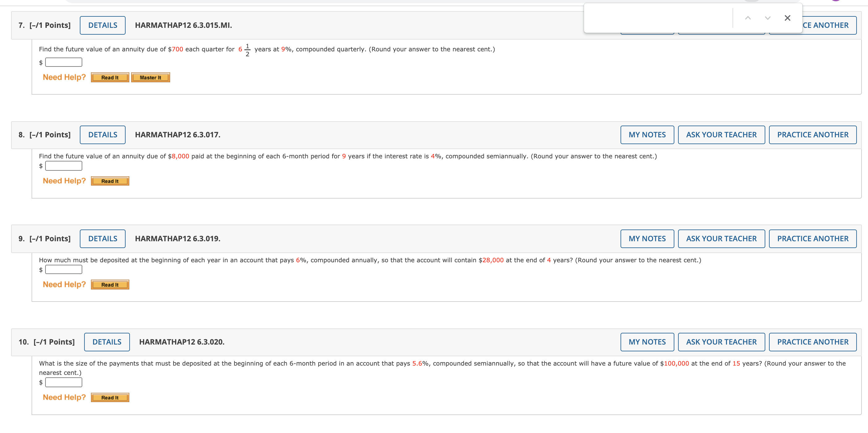Click the answer box for question 8

click(x=64, y=166)
